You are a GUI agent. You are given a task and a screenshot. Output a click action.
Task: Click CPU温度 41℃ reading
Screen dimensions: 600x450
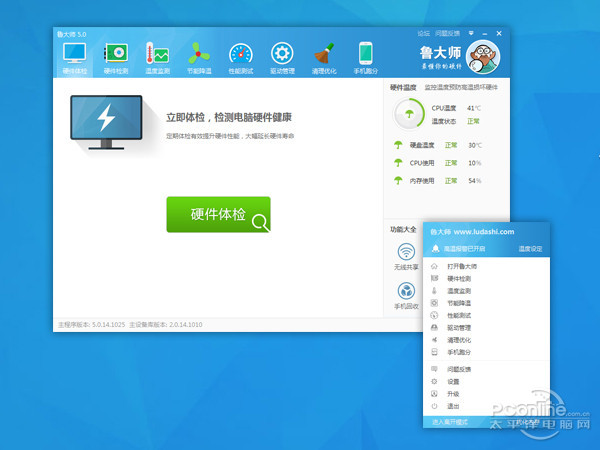[456, 108]
